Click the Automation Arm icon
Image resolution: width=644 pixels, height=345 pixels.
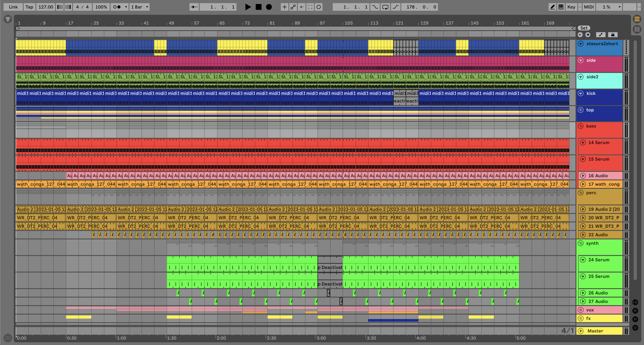293,7
